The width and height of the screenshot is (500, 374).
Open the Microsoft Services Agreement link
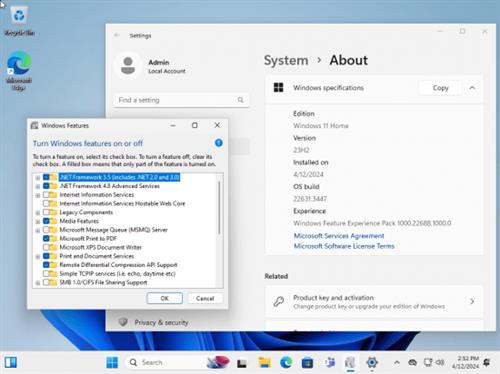point(339,236)
